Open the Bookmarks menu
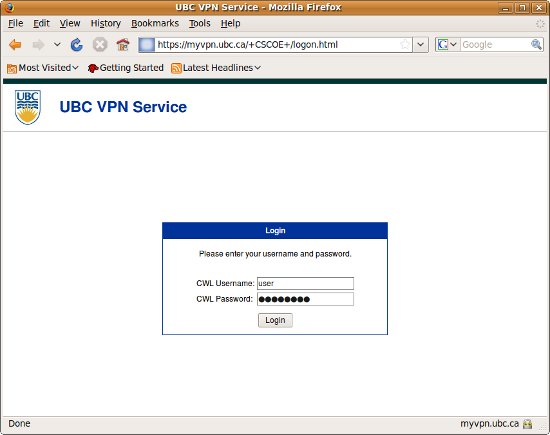 pos(155,23)
